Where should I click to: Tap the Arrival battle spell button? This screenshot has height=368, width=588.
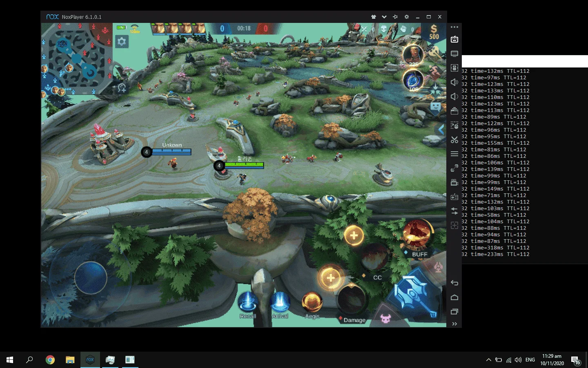(x=280, y=305)
